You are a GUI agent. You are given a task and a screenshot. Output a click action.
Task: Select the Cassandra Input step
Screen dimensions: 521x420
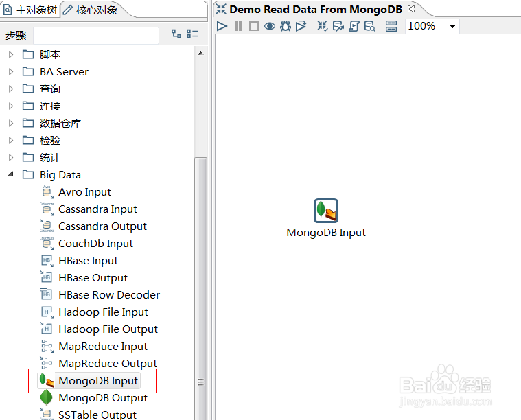(x=97, y=209)
